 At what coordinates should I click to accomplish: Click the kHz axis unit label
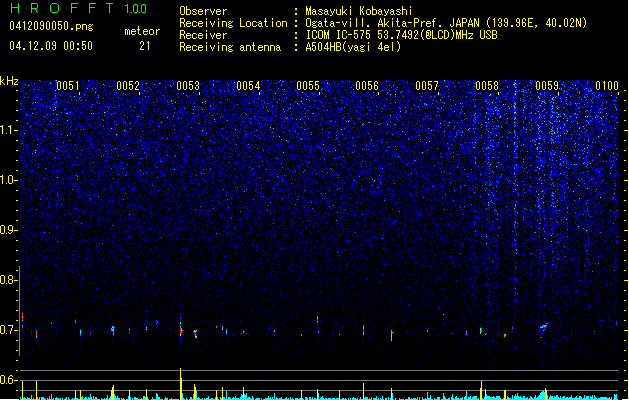(x=9, y=81)
